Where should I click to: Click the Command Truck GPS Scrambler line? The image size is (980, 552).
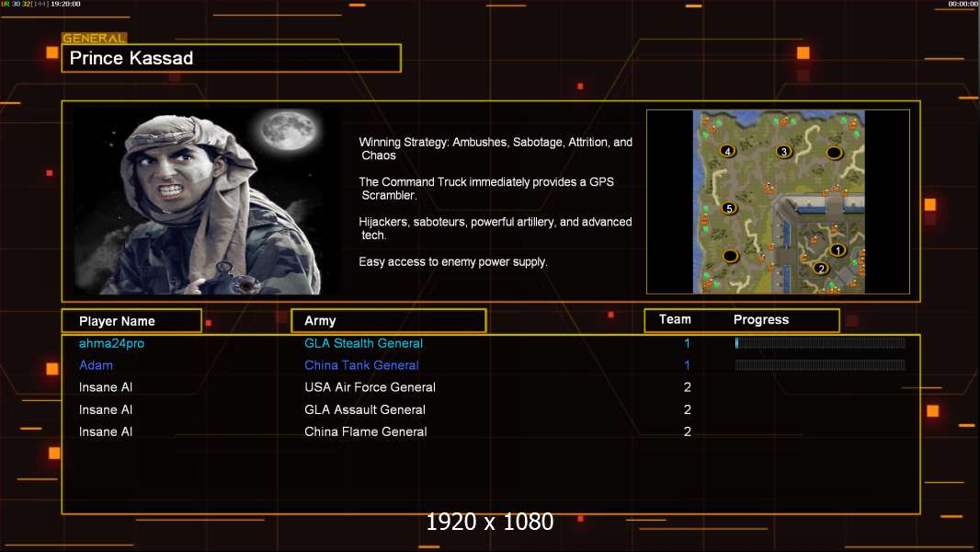click(x=486, y=189)
